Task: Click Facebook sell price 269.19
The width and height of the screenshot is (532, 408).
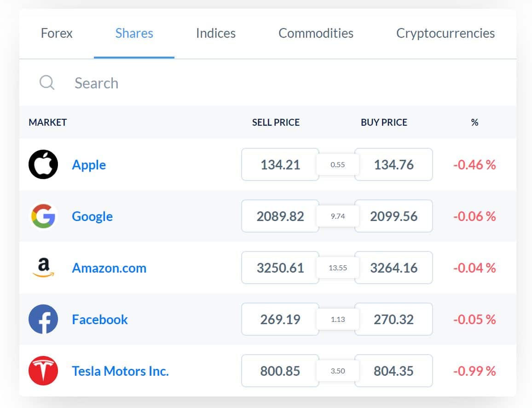Action: point(280,319)
